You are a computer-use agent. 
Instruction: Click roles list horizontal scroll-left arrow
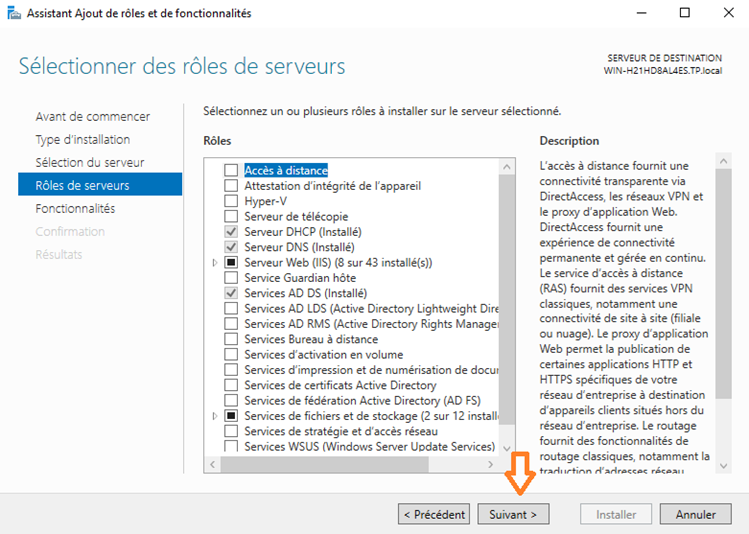tap(213, 464)
